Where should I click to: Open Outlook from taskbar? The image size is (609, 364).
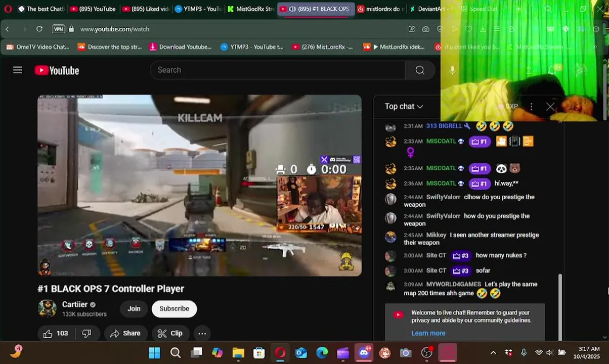[x=301, y=352]
